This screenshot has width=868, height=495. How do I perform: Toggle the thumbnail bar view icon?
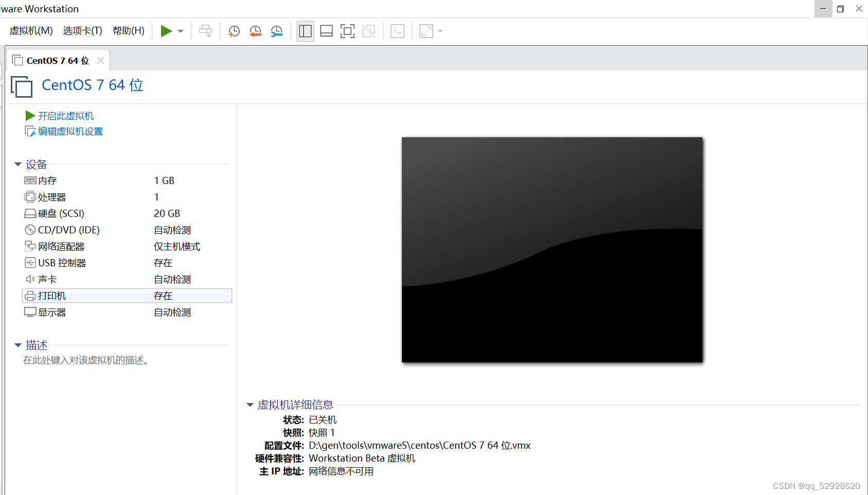(x=326, y=31)
